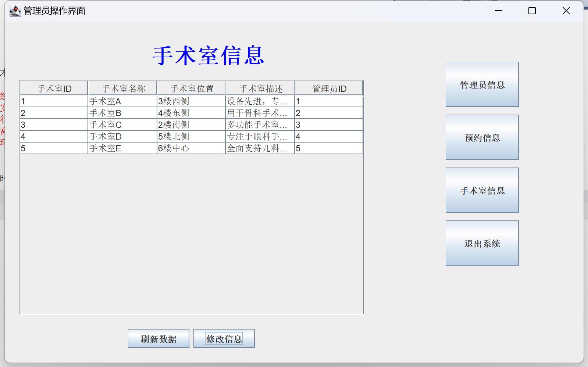Open the 预约信息 panel
588x367 pixels.
[482, 137]
